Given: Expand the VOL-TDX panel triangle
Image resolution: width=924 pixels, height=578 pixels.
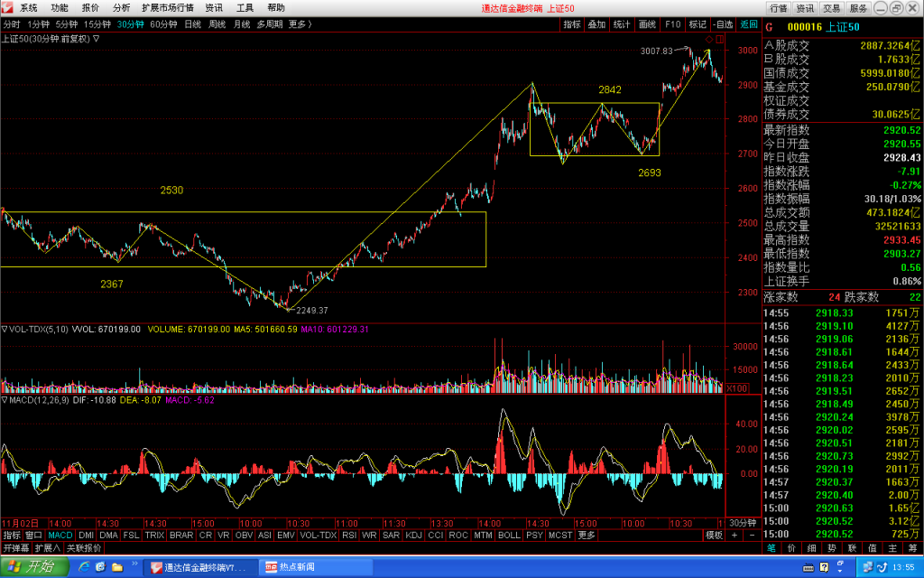Looking at the screenshot, I should click(5, 329).
